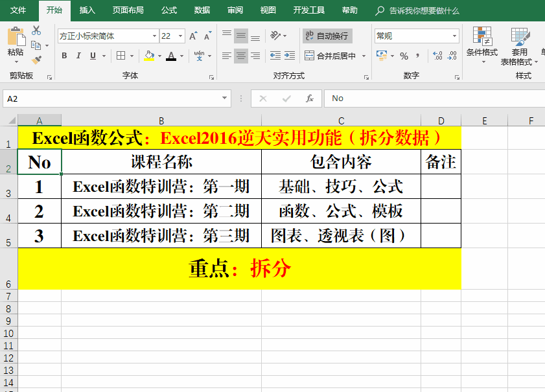Click the Increase Font Size icon
This screenshot has height=392, width=545.
click(193, 36)
